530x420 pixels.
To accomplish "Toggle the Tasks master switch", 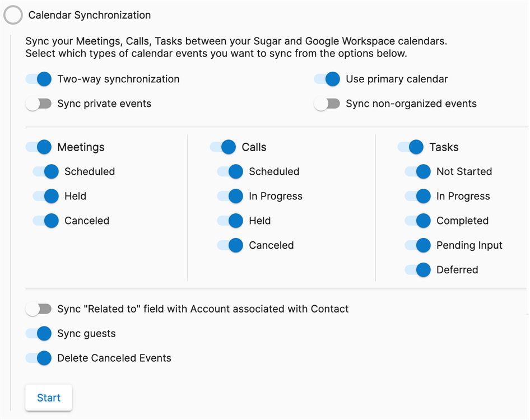I will pos(411,147).
